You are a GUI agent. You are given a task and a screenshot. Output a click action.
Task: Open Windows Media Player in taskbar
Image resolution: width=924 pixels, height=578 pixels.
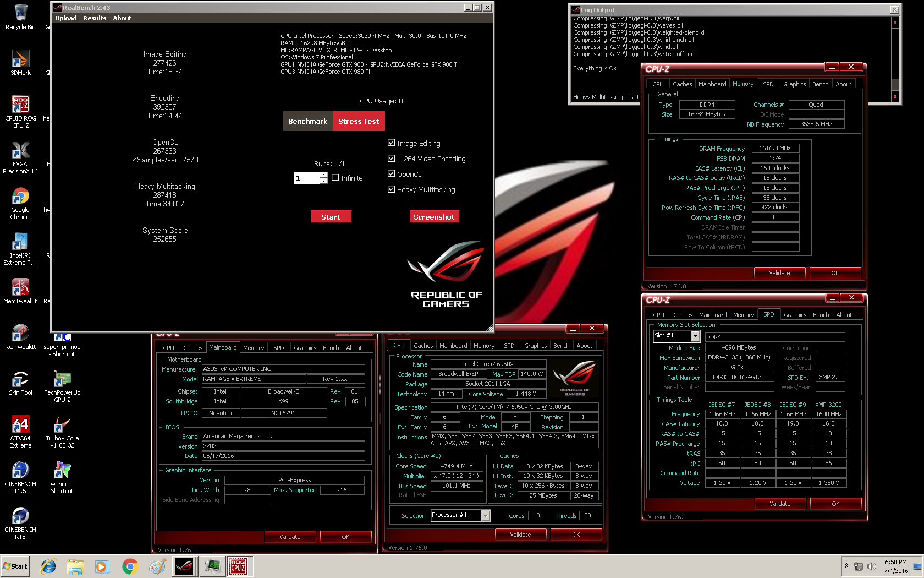pyautogui.click(x=102, y=566)
